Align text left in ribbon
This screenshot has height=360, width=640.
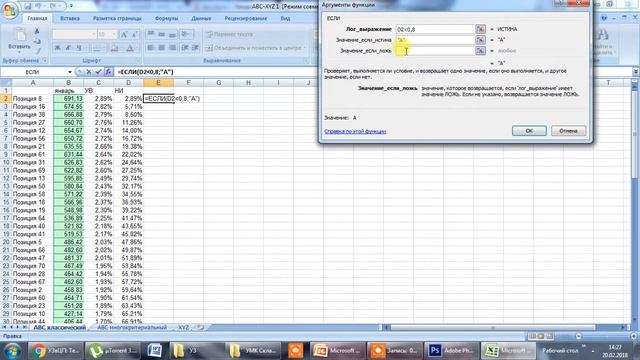(151, 48)
